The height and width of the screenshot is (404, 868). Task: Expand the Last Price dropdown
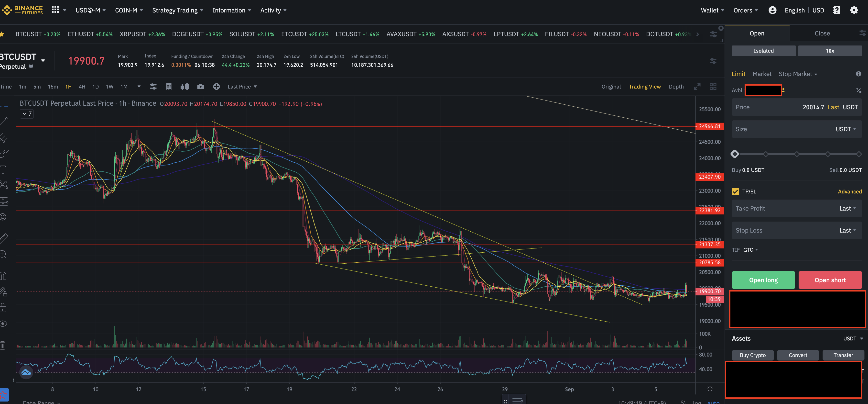pyautogui.click(x=242, y=87)
